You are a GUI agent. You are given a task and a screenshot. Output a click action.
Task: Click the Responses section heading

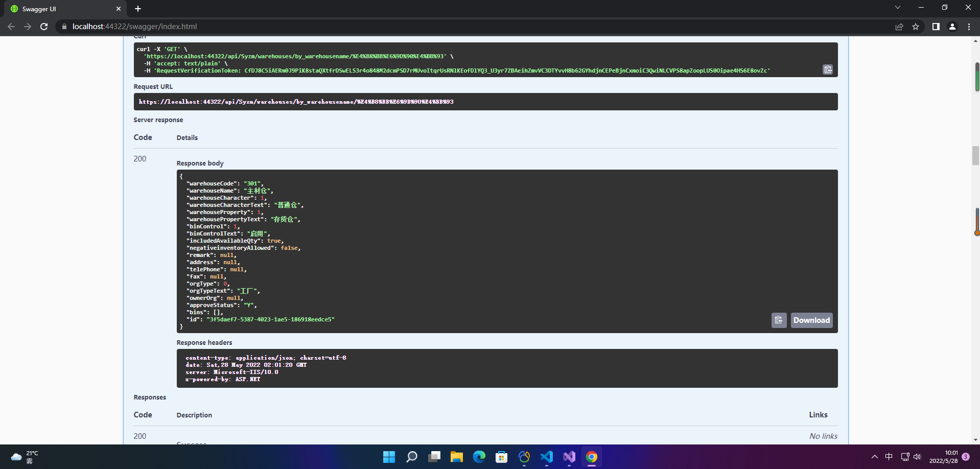[150, 397]
